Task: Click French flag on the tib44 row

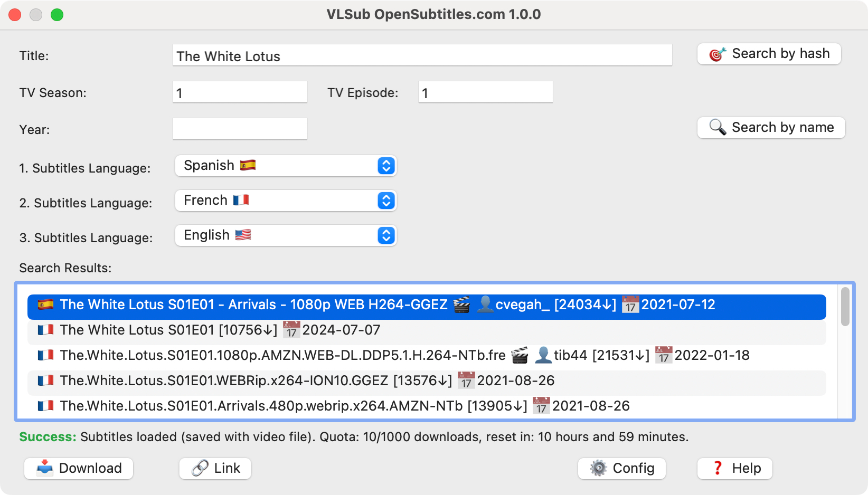Action: click(45, 355)
